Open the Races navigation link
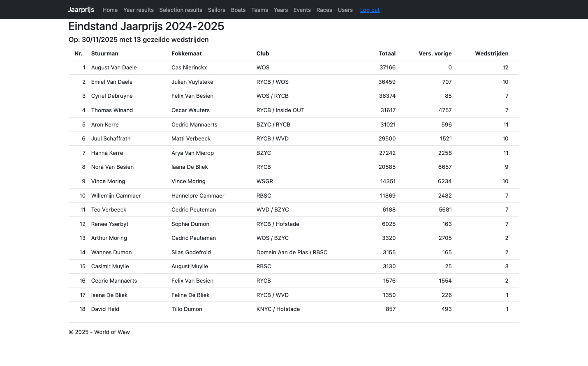The height and width of the screenshot is (366, 588). click(x=324, y=10)
